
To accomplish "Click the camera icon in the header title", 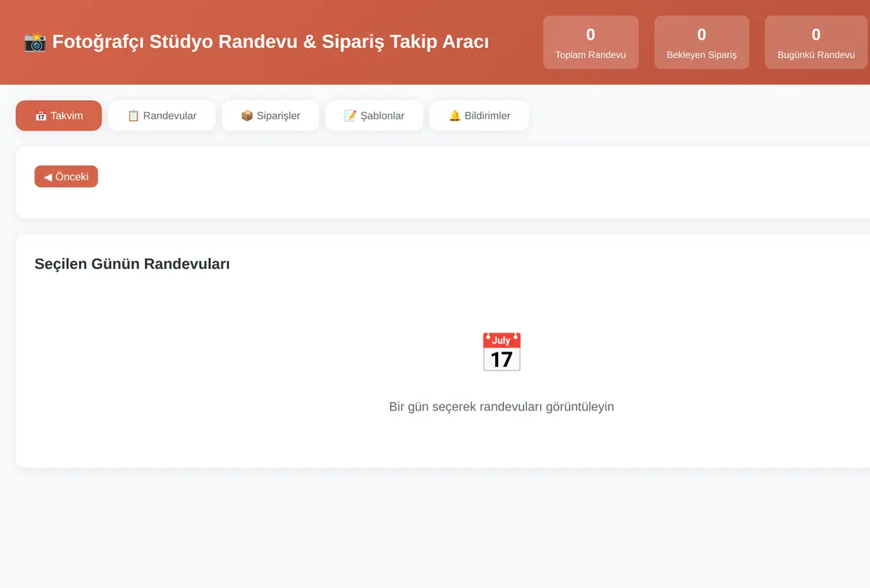I will (35, 41).
